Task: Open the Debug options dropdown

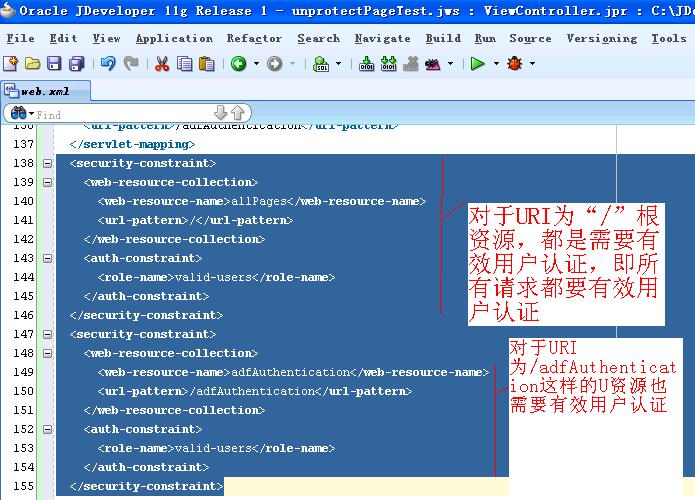Action: coord(532,64)
